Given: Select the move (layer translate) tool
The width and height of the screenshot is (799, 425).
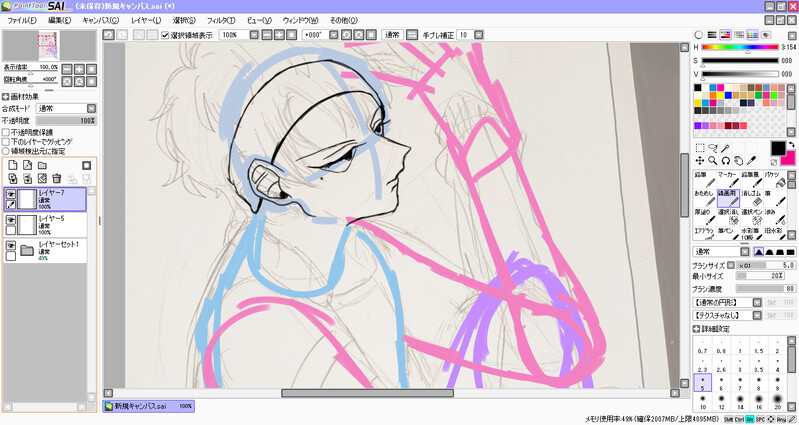Looking at the screenshot, I should coord(700,161).
